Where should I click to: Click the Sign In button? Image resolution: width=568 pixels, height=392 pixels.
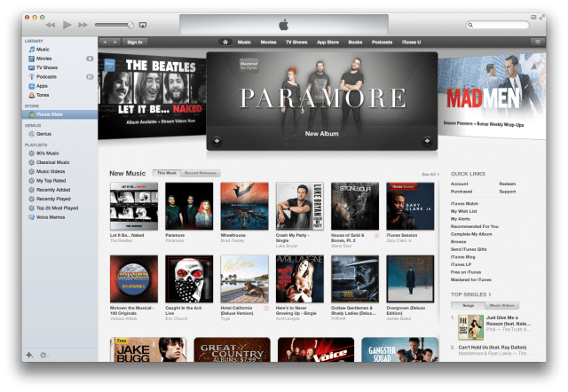pyautogui.click(x=134, y=42)
